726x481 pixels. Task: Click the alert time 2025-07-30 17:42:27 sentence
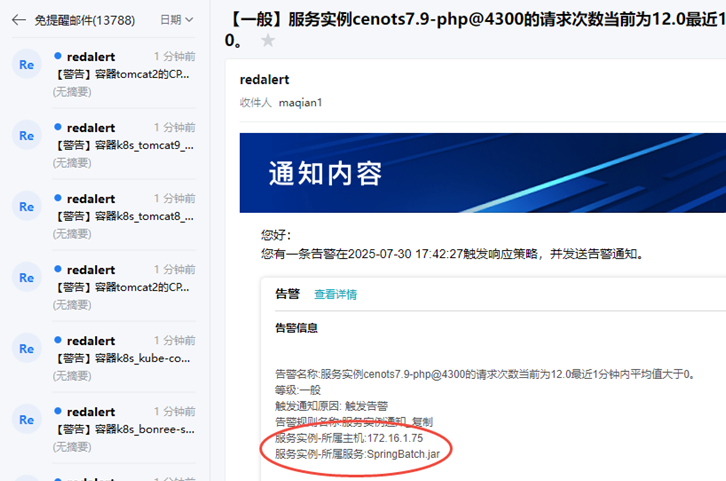(x=452, y=254)
